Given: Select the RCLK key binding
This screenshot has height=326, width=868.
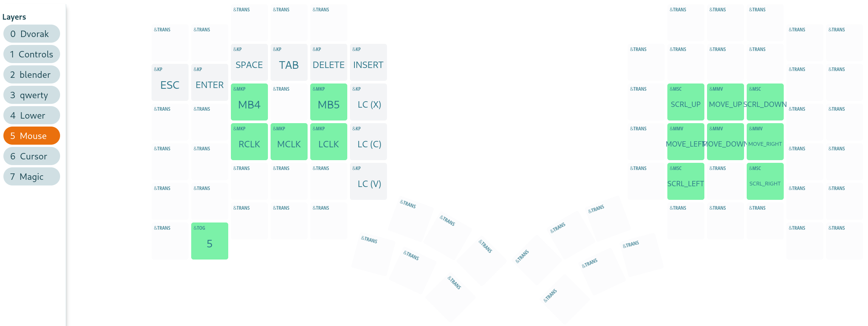Looking at the screenshot, I should (x=249, y=142).
